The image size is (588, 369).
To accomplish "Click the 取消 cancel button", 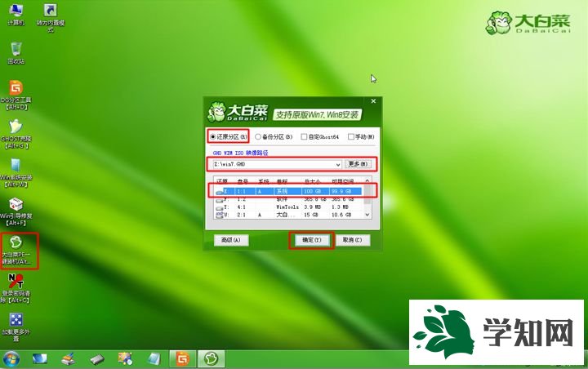I will click(352, 240).
